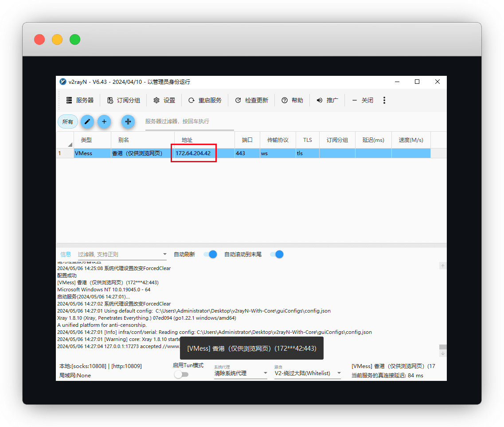This screenshot has height=427, width=504.
Task: Sort by the 订阅分组 column header
Action: pyautogui.click(x=337, y=140)
